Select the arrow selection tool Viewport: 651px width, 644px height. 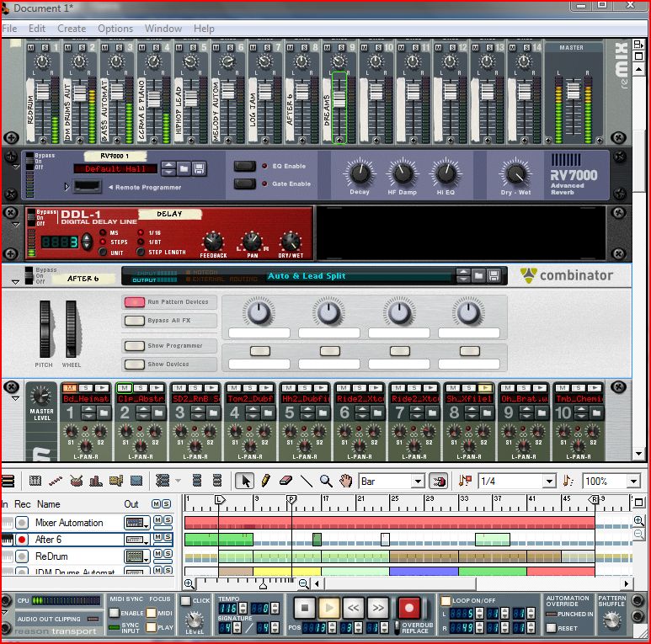[x=245, y=481]
